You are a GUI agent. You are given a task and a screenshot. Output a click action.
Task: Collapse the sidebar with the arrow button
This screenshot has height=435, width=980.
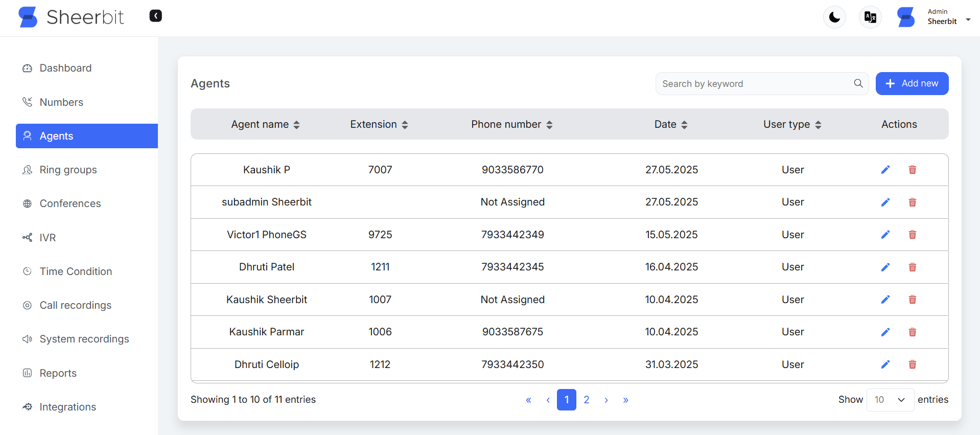tap(155, 16)
